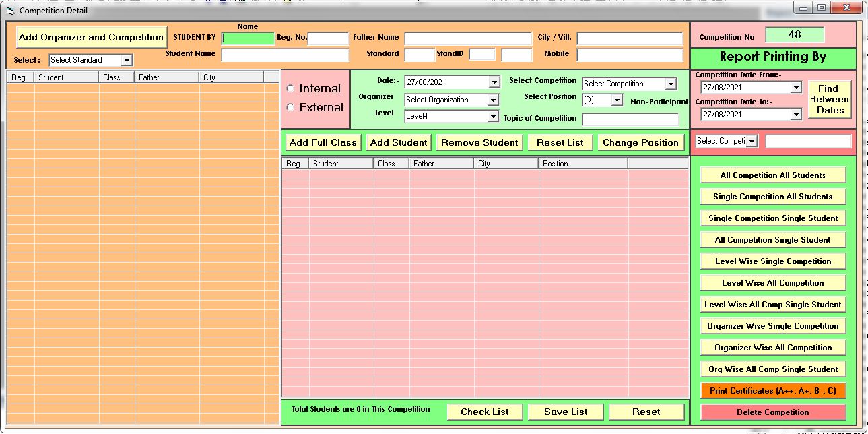This screenshot has height=434, width=868.
Task: Click Add Organizer and Competition button
Action: 91,37
